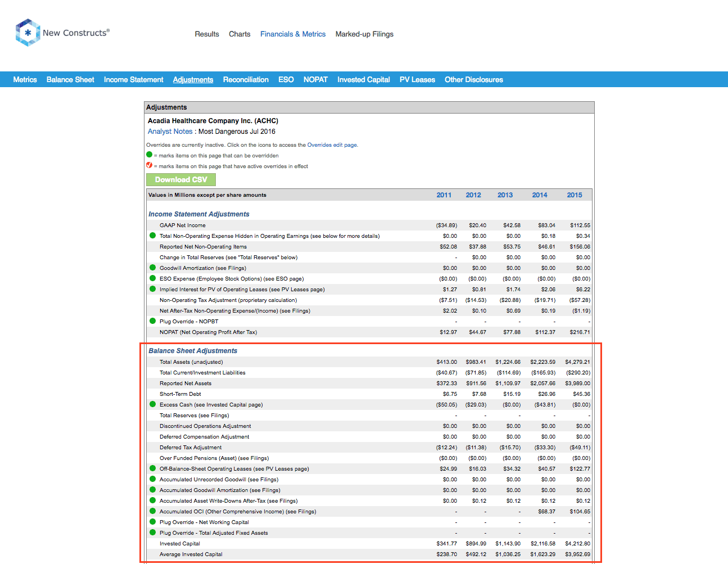
Task: Click the Total Assets (unadjusted) label
Action: point(191,362)
